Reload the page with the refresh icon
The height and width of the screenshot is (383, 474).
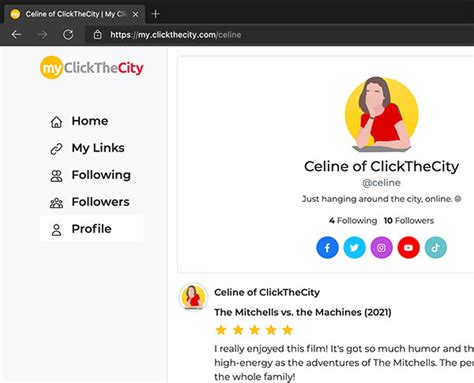click(x=68, y=34)
